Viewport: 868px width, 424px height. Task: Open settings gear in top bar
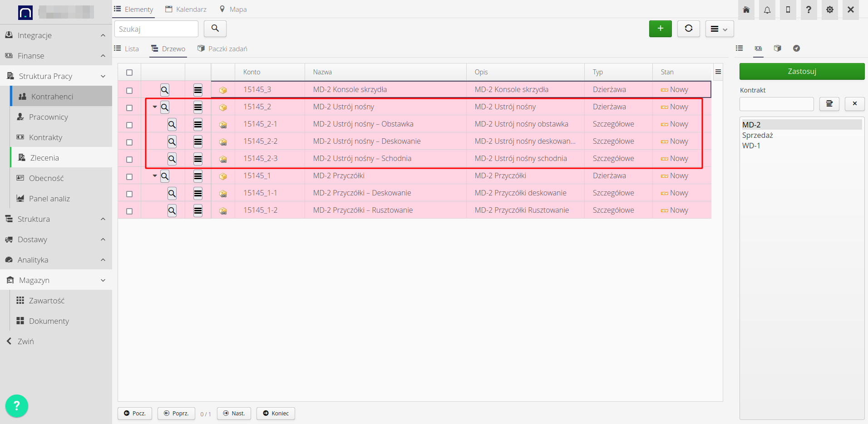pos(829,10)
